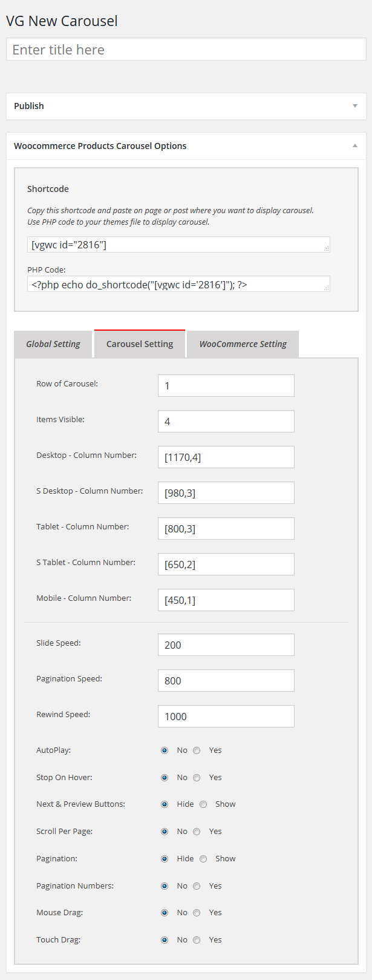372x980 pixels.
Task: Click the PHP Code text area
Action: click(178, 283)
